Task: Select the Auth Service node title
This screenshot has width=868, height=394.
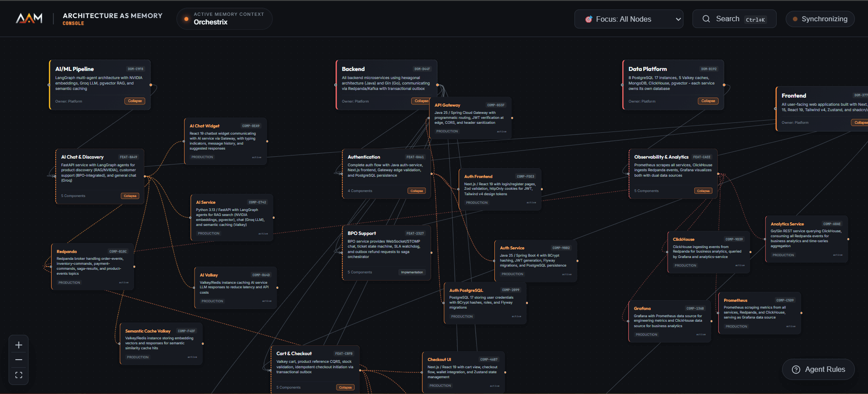Action: tap(512, 248)
